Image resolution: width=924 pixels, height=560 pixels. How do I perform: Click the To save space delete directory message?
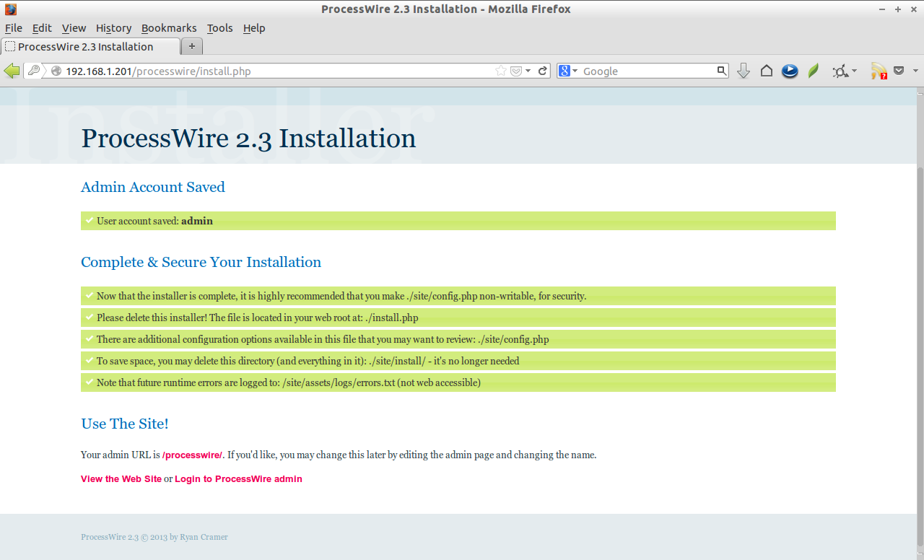tap(458, 361)
